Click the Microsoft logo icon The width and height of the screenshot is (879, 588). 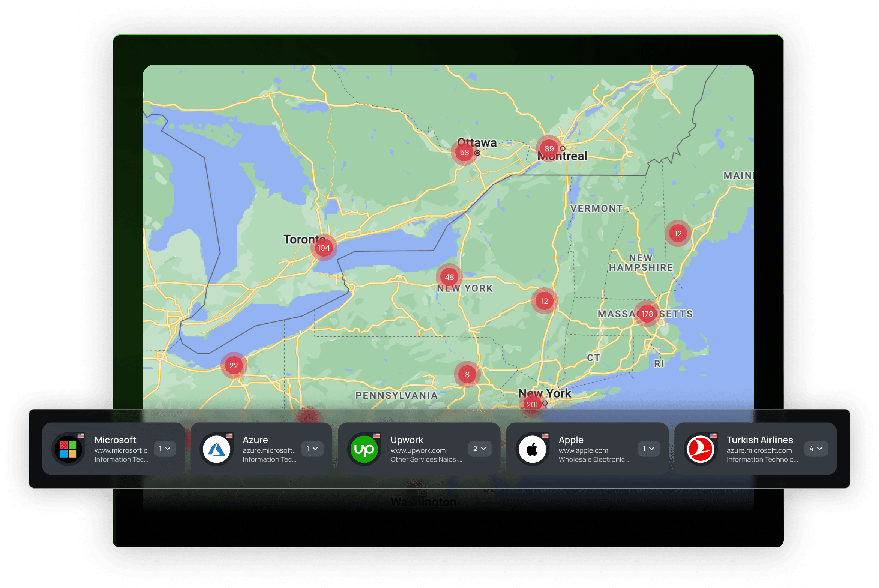pos(68,449)
